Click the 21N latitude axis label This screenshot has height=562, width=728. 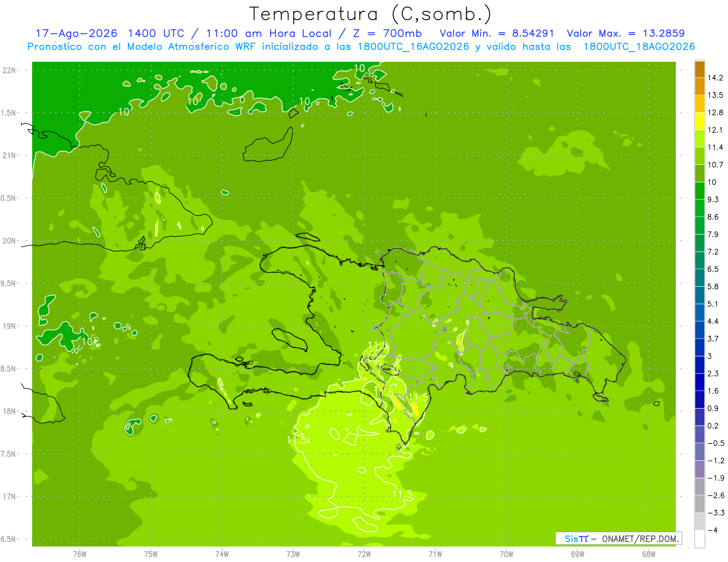tap(10, 156)
